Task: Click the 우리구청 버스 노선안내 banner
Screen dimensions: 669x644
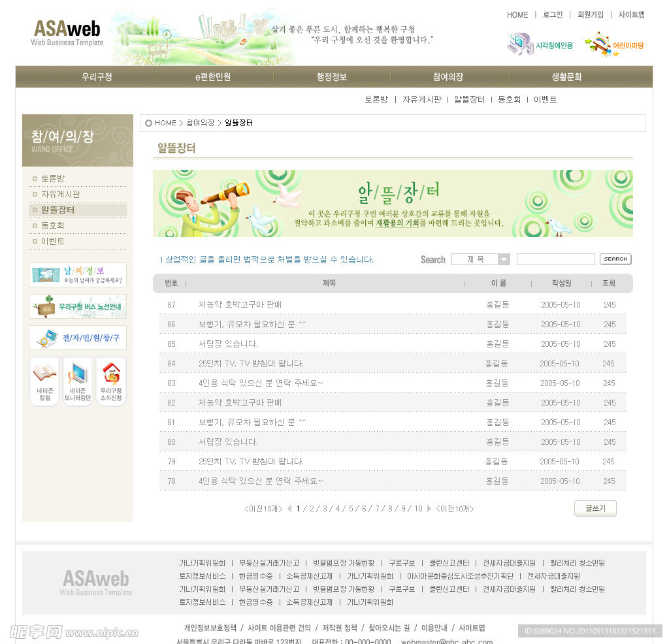Action: [x=78, y=306]
